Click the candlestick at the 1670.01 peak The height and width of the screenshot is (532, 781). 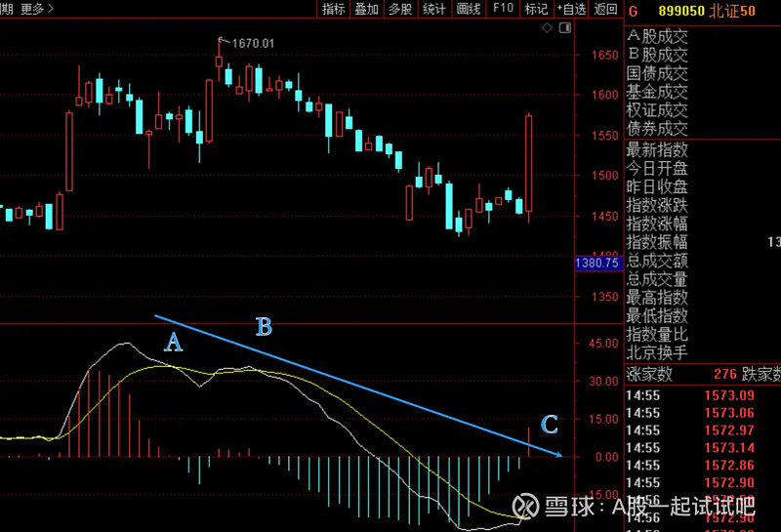click(x=219, y=61)
